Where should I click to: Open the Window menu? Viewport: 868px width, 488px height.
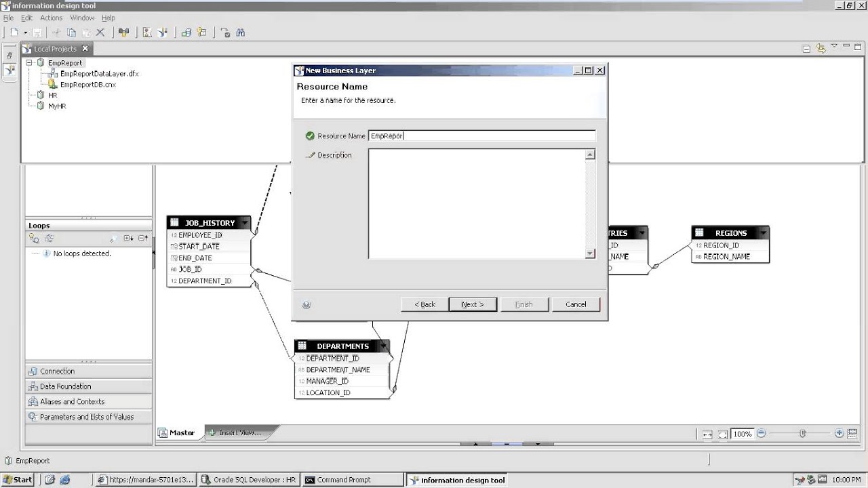[x=82, y=18]
